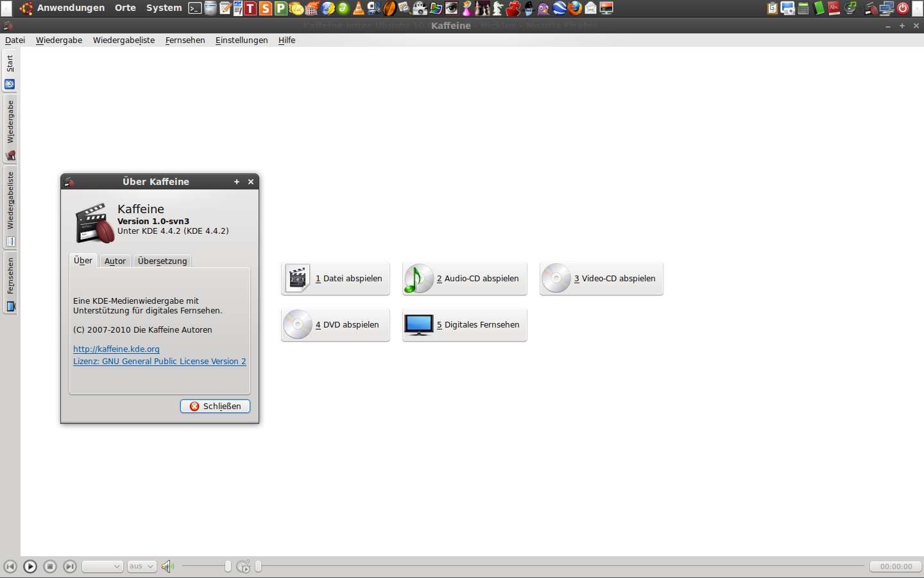This screenshot has height=578, width=924.
Task: Open the mail envelope launcher
Action: tap(590, 8)
